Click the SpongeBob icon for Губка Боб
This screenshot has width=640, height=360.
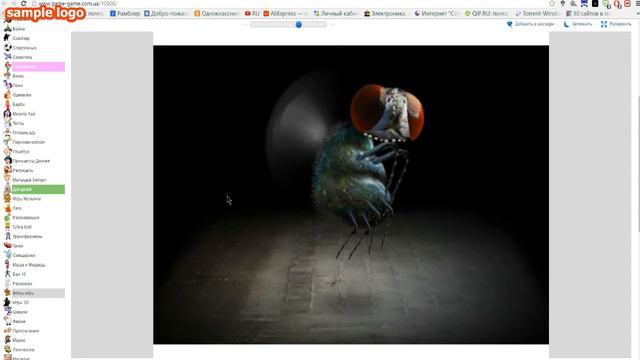(8, 227)
